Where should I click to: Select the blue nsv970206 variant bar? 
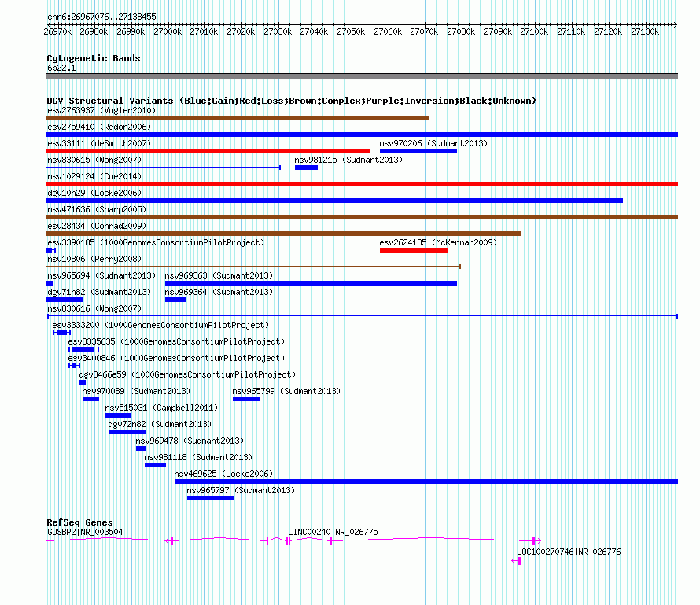click(418, 151)
